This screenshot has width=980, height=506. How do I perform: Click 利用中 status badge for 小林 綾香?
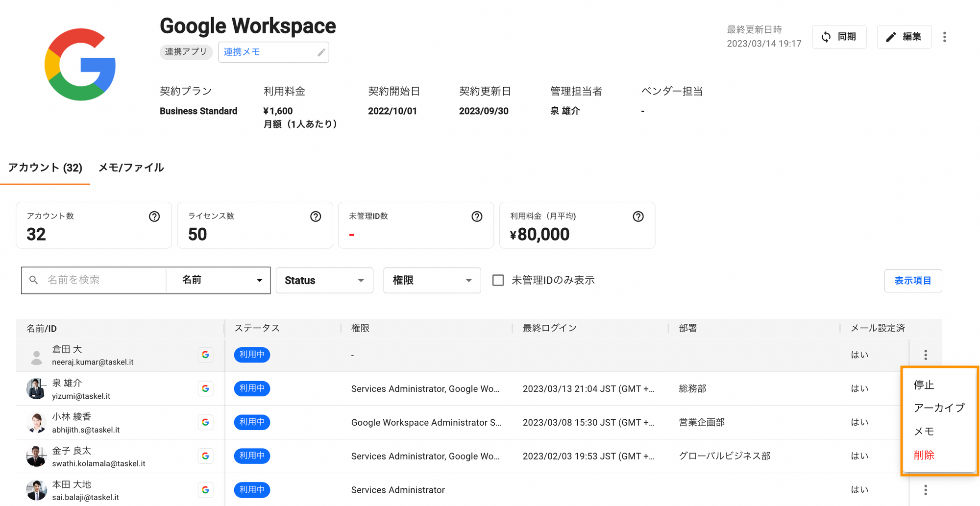click(252, 422)
